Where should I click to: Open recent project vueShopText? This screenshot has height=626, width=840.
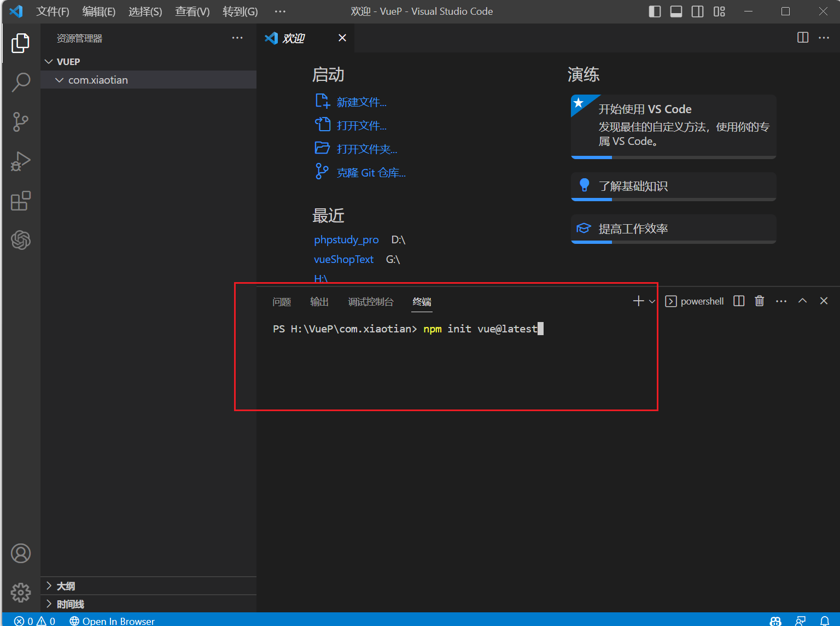click(343, 260)
